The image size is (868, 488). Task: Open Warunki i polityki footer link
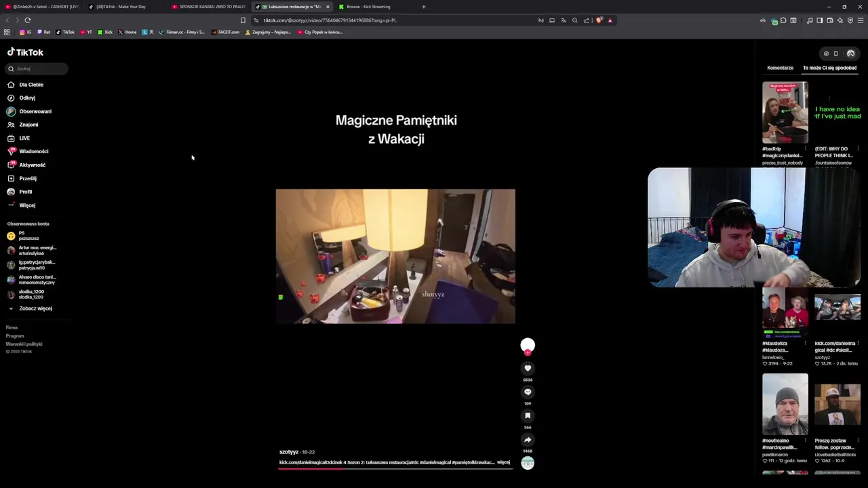point(24,344)
